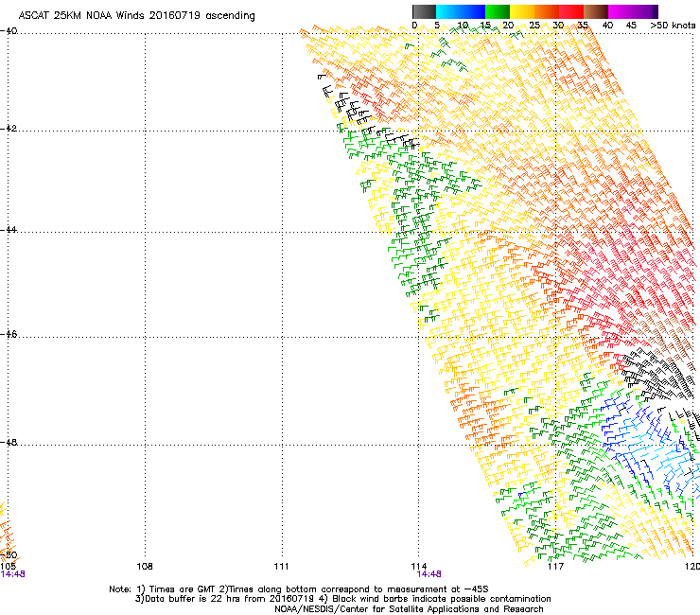Screen dimensions: 700x615
Task: Select the longitude axis label '114'
Action: pyautogui.click(x=419, y=567)
